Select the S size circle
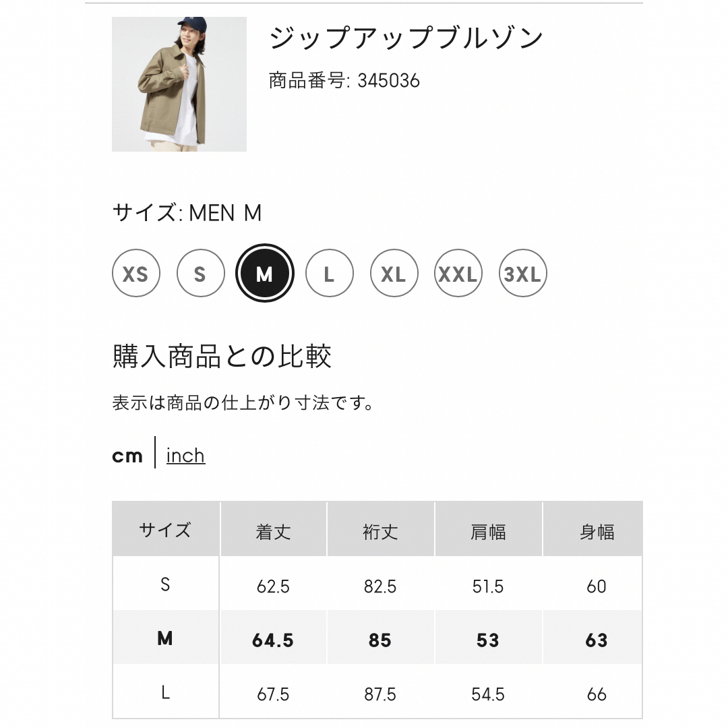This screenshot has width=728, height=728. (x=200, y=273)
